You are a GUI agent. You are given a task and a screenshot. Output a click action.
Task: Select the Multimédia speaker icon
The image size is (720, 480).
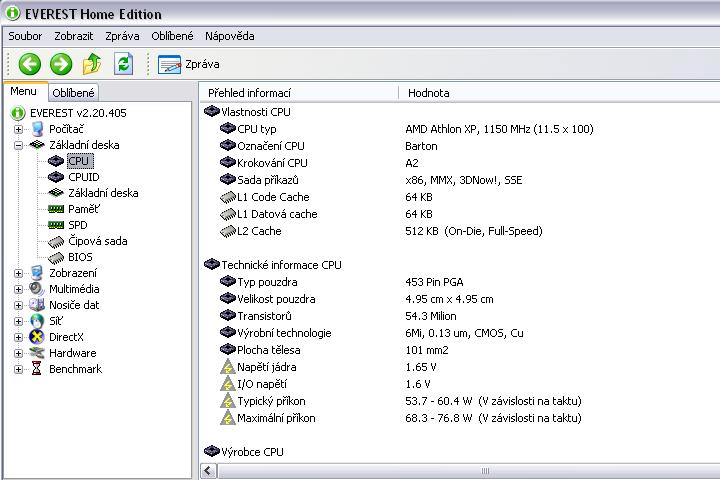[x=37, y=289]
